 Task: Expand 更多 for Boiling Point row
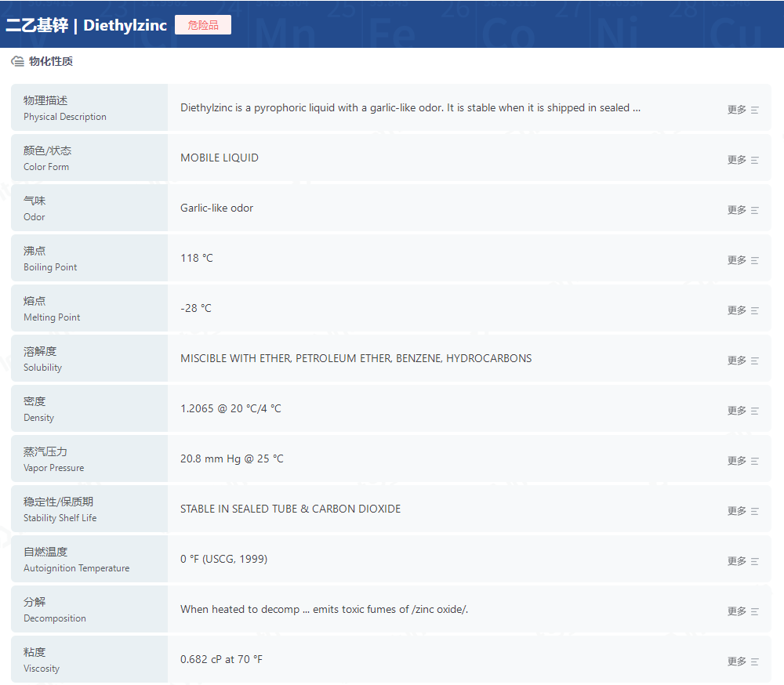tap(743, 260)
